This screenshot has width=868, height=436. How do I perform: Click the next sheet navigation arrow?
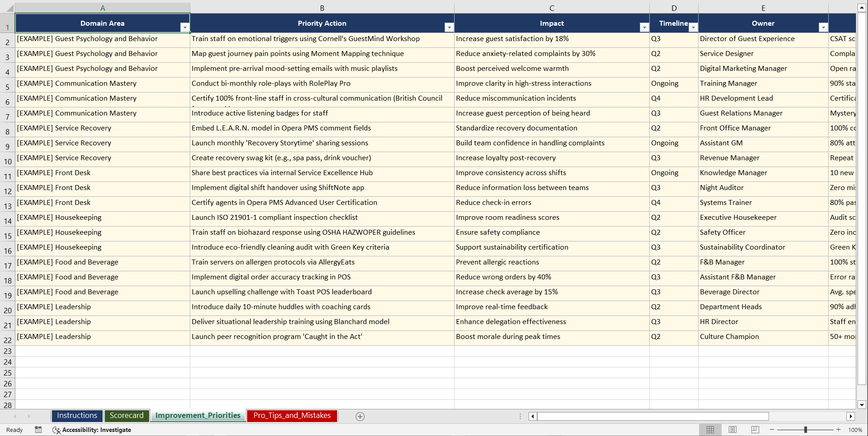[x=29, y=416]
